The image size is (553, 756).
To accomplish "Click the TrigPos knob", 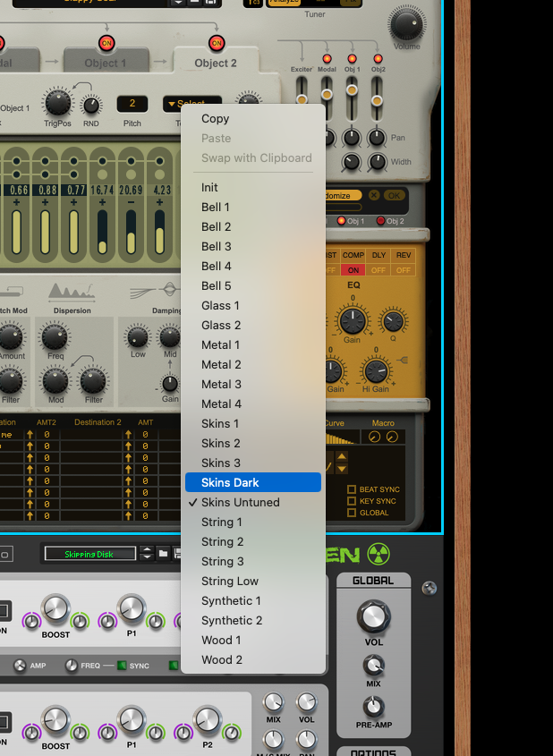I will [58, 103].
